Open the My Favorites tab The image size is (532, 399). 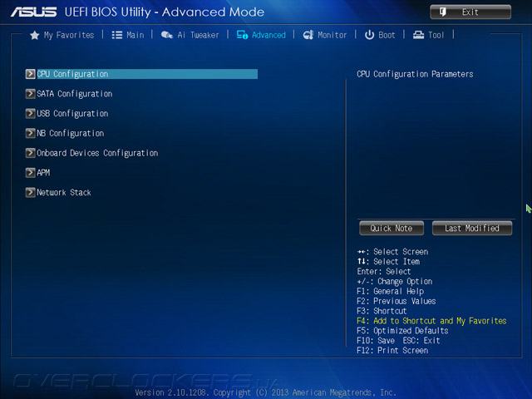pyautogui.click(x=69, y=35)
